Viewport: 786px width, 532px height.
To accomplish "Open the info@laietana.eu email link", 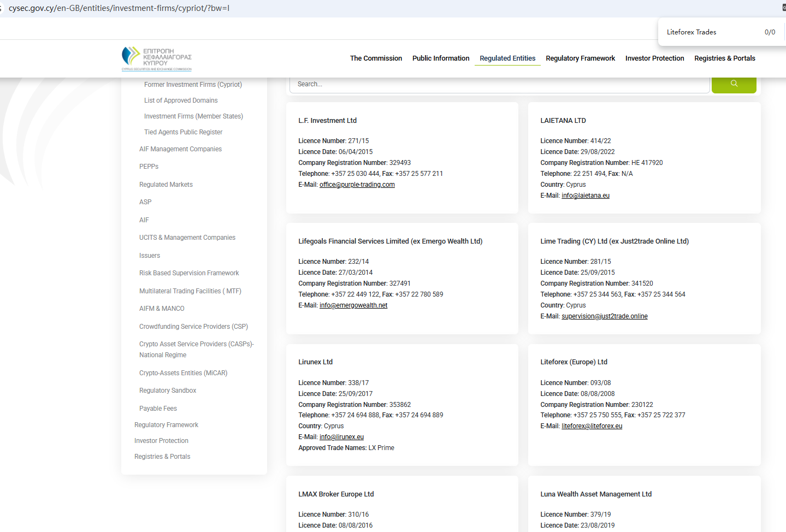I will coord(586,196).
